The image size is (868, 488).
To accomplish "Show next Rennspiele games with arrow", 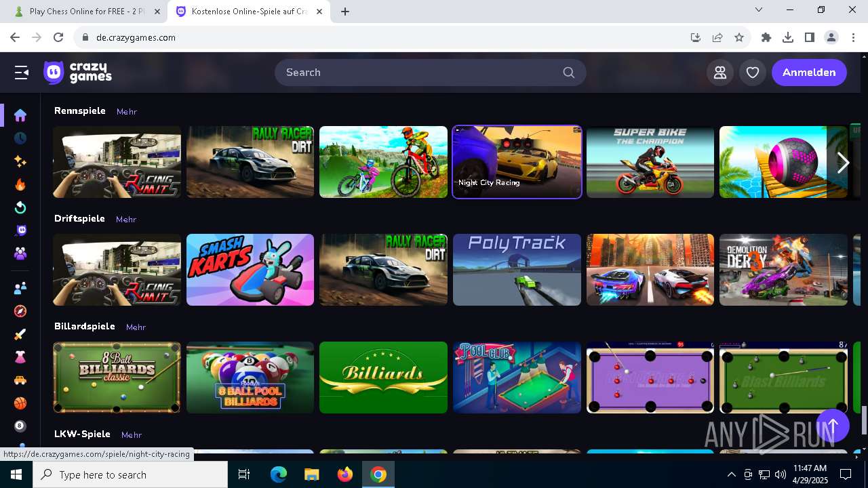I will click(x=843, y=163).
